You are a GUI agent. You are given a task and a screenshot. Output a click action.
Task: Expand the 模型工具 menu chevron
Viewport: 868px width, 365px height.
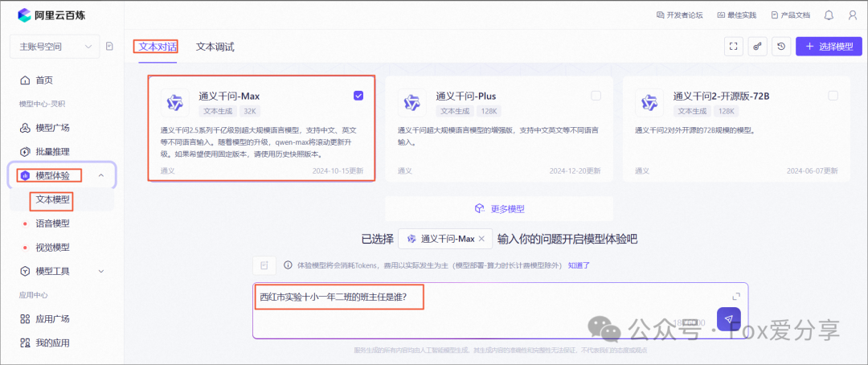(x=100, y=272)
